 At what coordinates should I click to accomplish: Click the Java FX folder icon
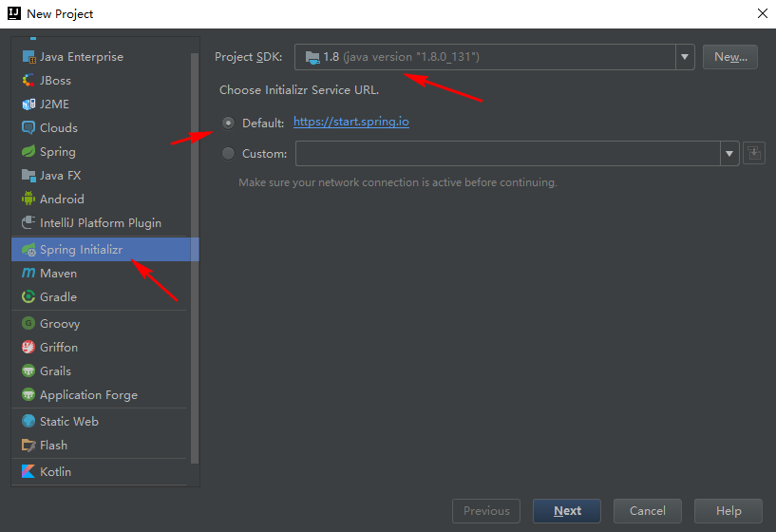[28, 175]
